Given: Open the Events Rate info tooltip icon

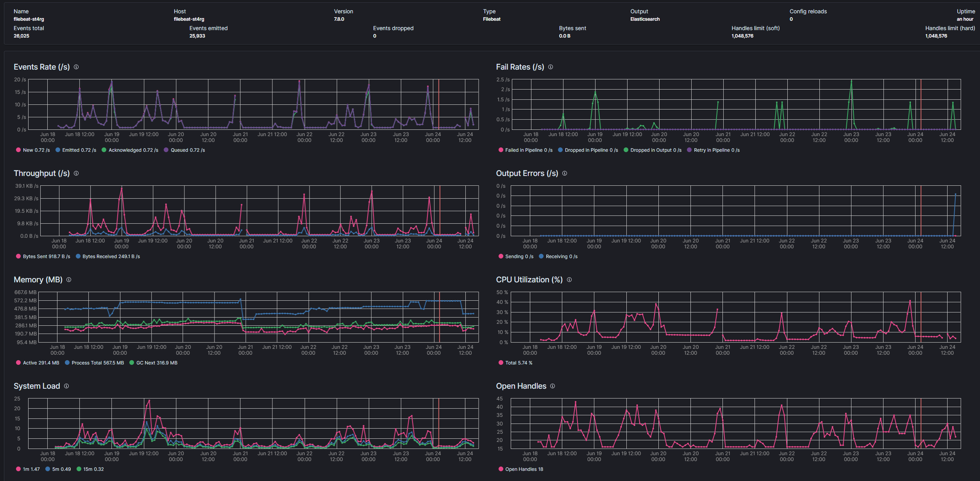Looking at the screenshot, I should click(76, 67).
